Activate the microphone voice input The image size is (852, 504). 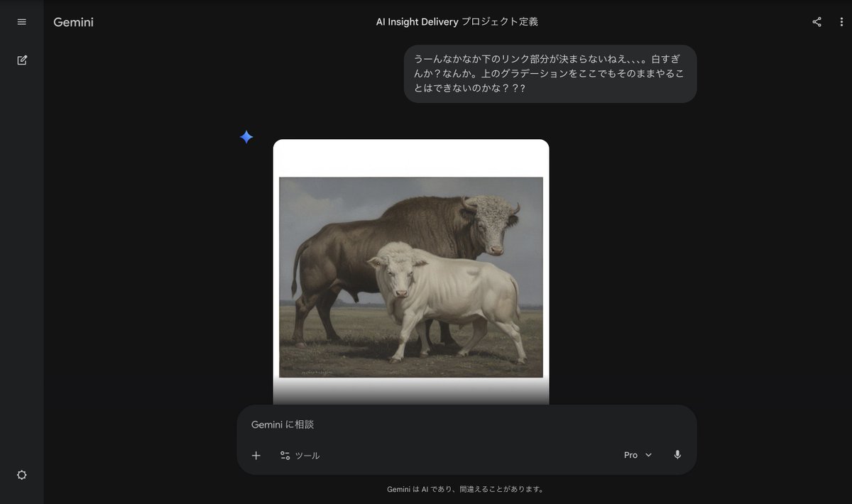[x=677, y=455]
